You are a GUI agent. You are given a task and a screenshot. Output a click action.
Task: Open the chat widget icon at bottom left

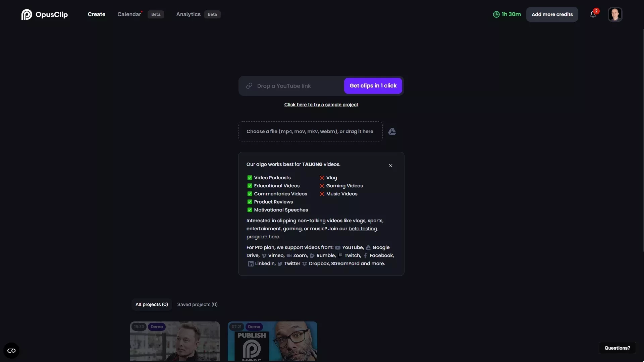point(11,350)
